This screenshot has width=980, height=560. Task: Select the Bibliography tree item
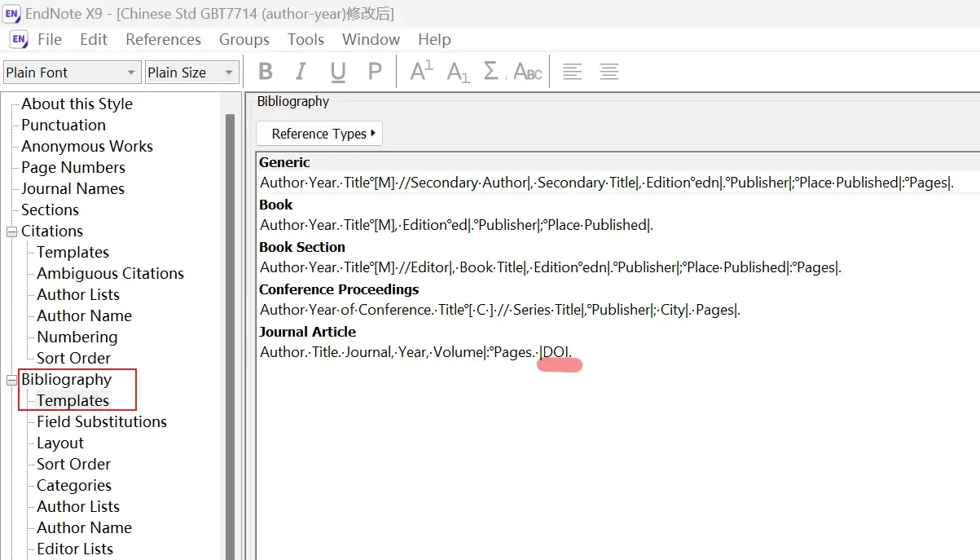click(x=66, y=379)
